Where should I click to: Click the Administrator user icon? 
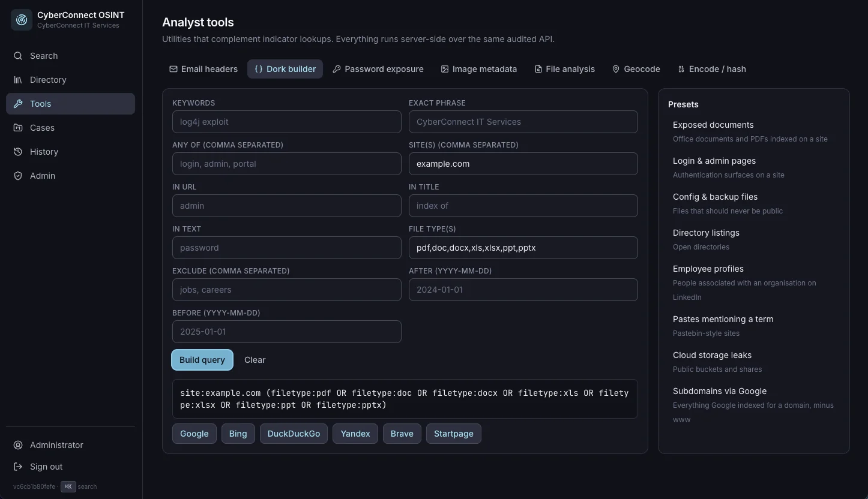[x=18, y=445]
